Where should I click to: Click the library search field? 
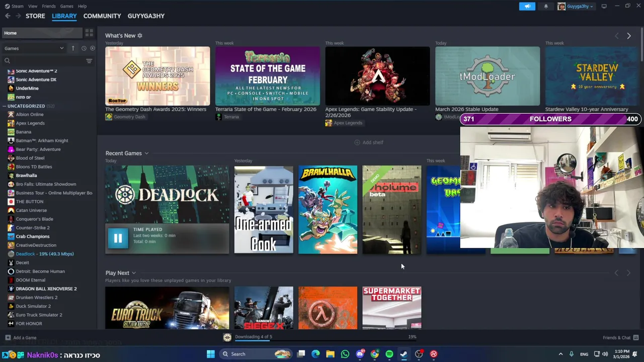coord(44,61)
